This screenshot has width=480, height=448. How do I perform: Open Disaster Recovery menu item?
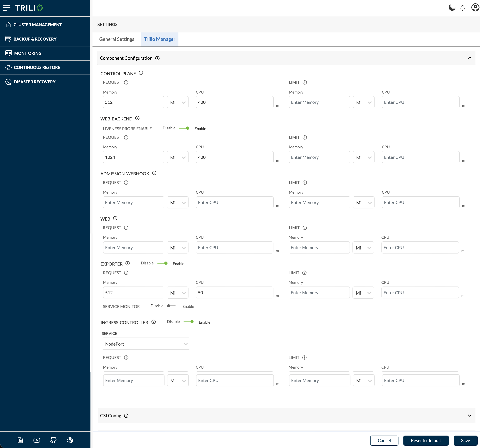(x=34, y=82)
